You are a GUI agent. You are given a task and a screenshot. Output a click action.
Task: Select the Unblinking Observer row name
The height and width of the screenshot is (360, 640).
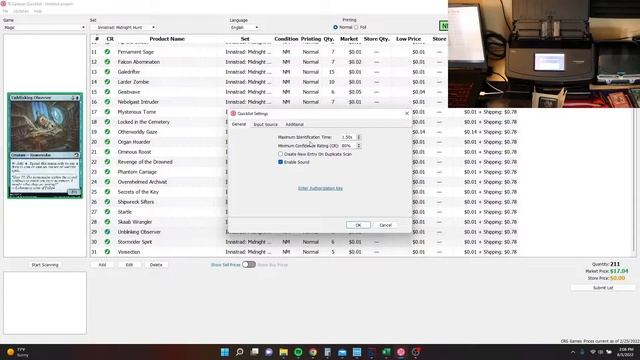point(139,232)
